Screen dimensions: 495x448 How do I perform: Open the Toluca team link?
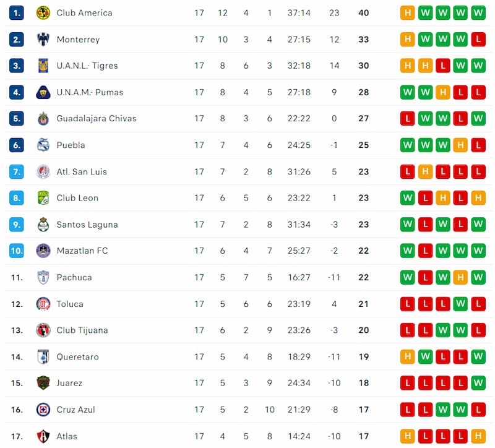[x=69, y=304]
